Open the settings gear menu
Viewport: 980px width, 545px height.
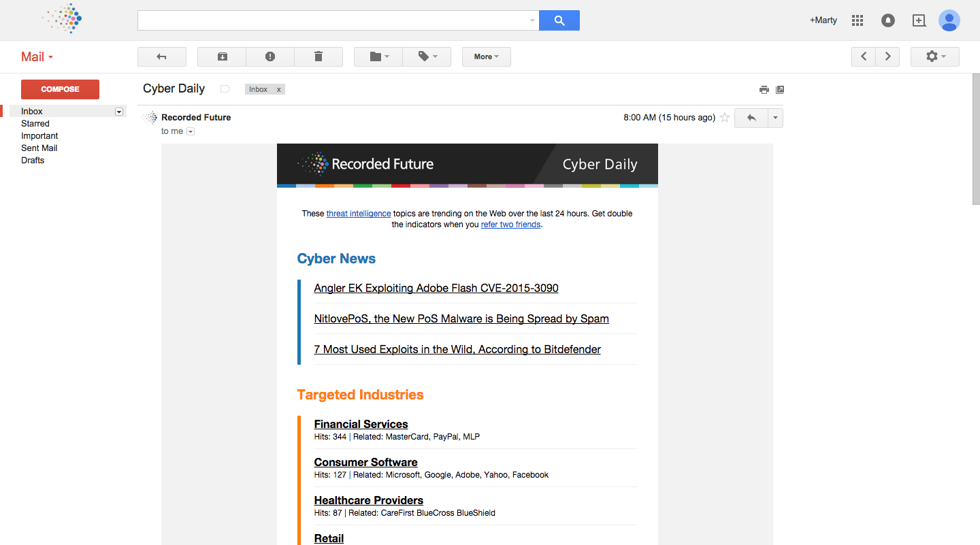click(935, 56)
